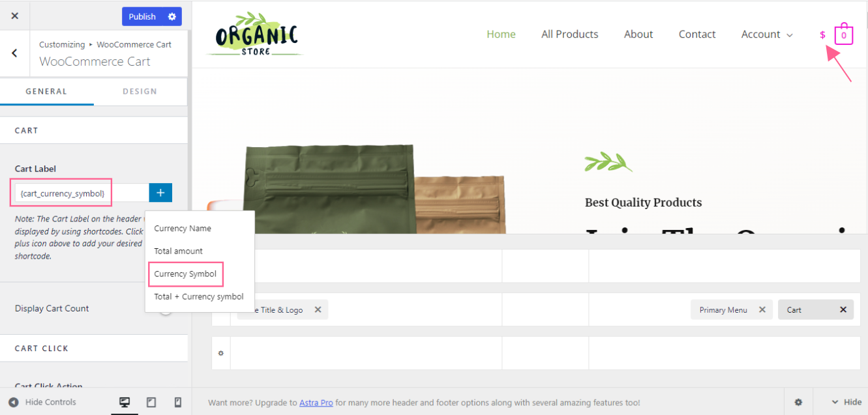Expand the Account menu dropdown

click(767, 35)
